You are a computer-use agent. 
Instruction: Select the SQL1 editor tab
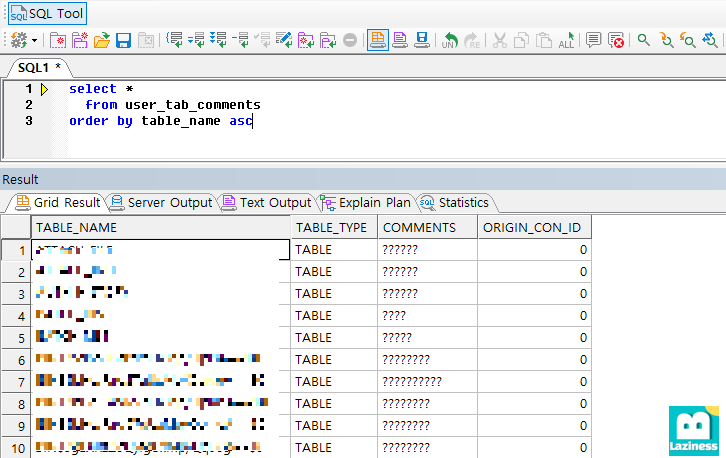[39, 68]
